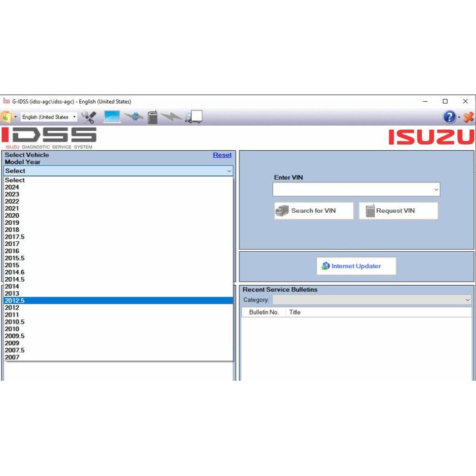Viewport: 476px width, 476px height.
Task: Click the Reset link
Action: pyautogui.click(x=222, y=155)
